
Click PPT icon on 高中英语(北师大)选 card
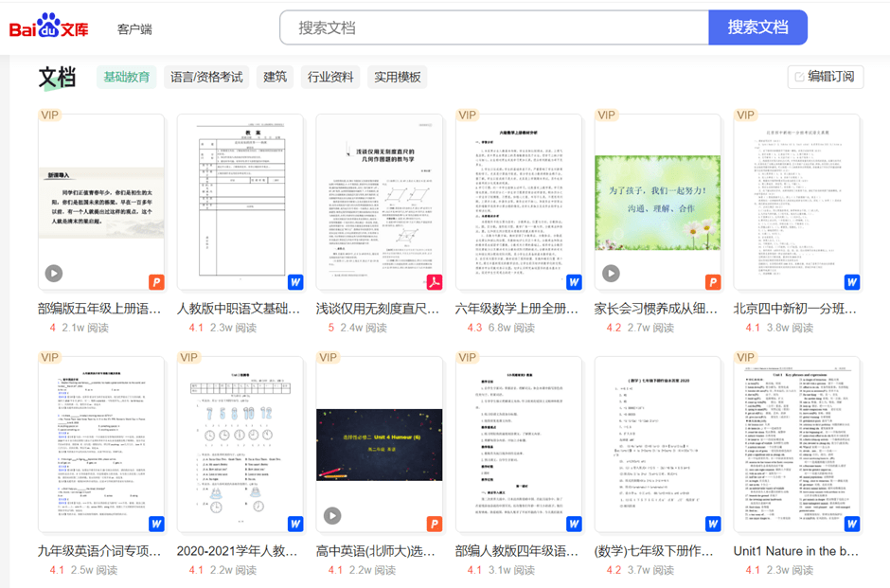point(435,524)
